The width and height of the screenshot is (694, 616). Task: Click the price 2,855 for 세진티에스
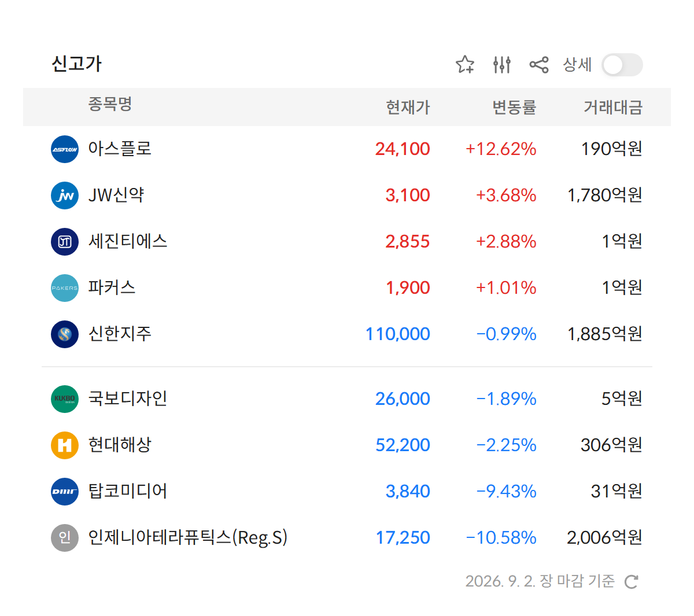click(408, 242)
